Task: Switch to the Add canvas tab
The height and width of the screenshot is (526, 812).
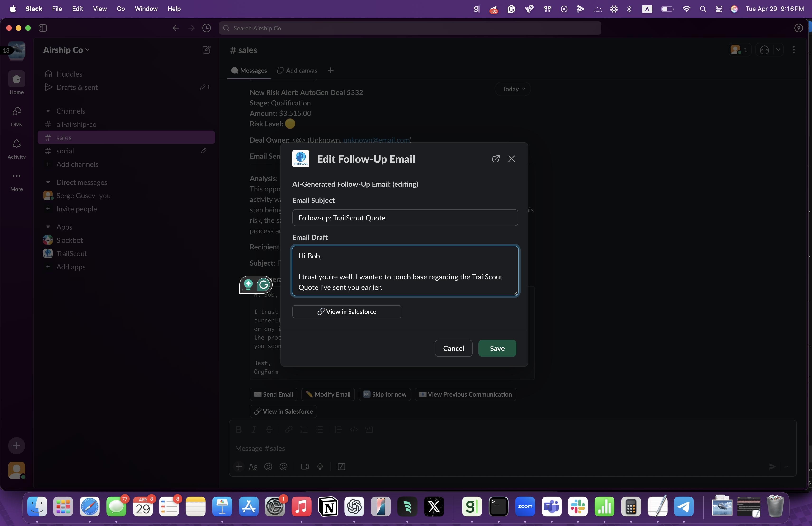Action: [x=297, y=70]
